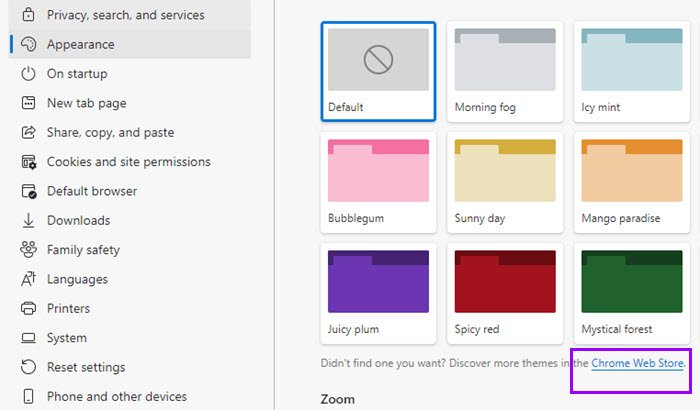Screen dimensions: 700x410
Task: Select the Default theme card
Action: click(378, 71)
